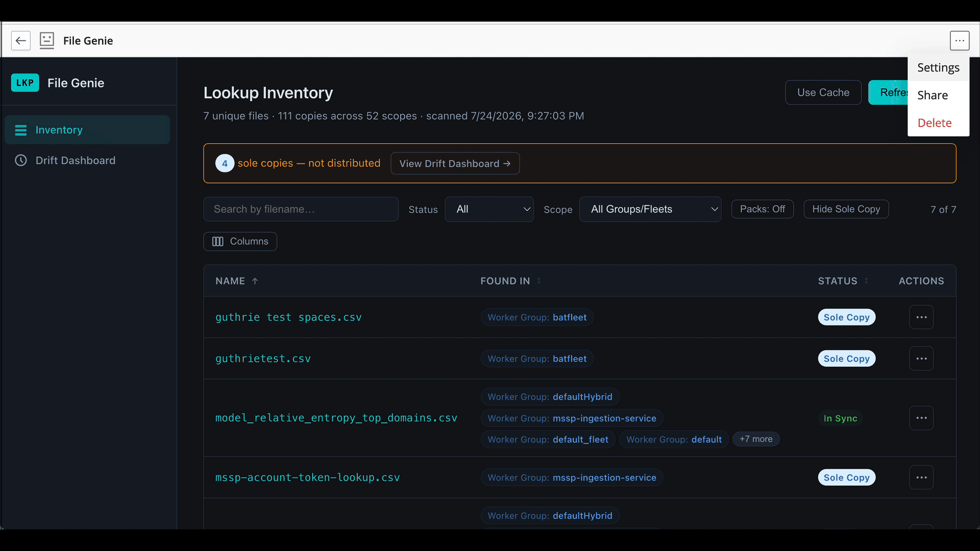Open the Status filter dropdown
The height and width of the screenshot is (551, 980).
point(489,209)
